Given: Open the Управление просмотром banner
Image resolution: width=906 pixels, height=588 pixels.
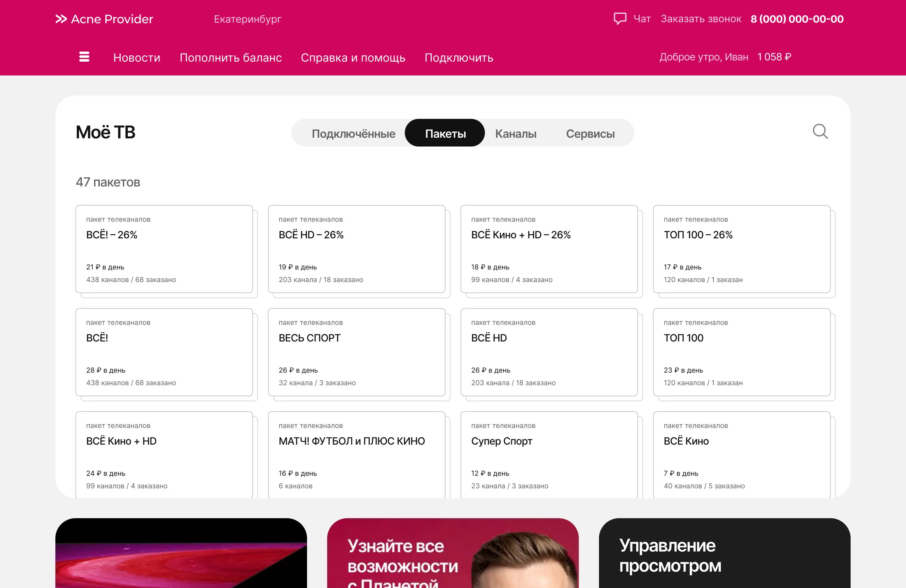Looking at the screenshot, I should pos(724,553).
